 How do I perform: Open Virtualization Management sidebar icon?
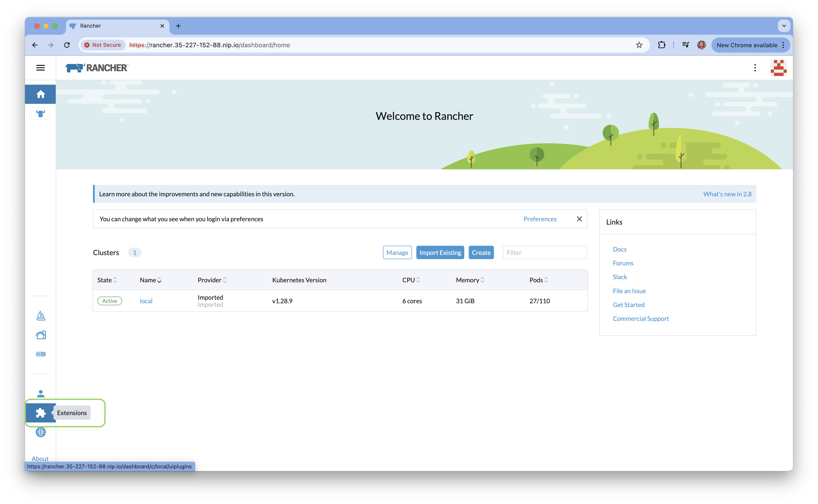[x=41, y=354]
